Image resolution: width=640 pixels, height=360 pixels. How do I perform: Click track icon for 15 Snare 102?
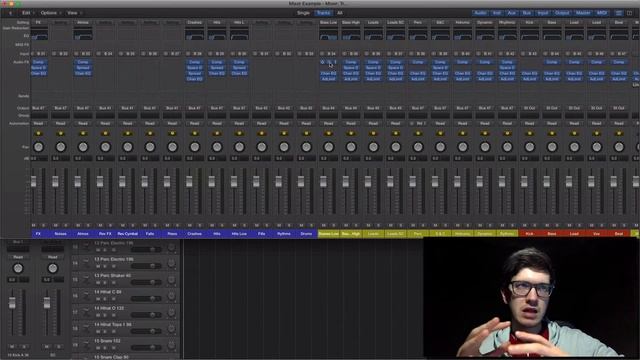pos(86,344)
